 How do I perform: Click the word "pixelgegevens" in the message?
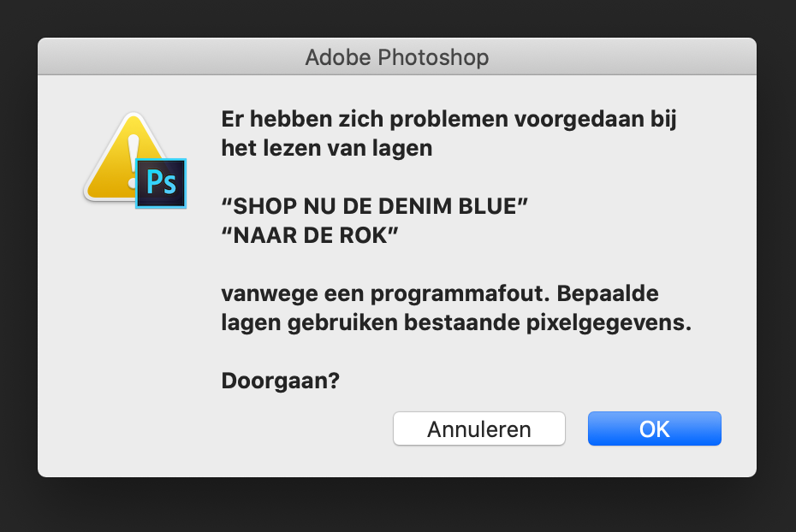point(612,322)
